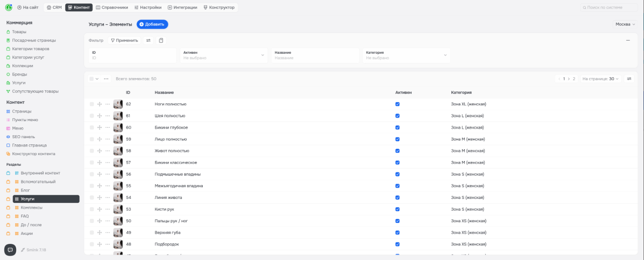Screen dimensions: 644x260
Task: Expand the Категория filter dropdown
Action: pyautogui.click(x=405, y=55)
